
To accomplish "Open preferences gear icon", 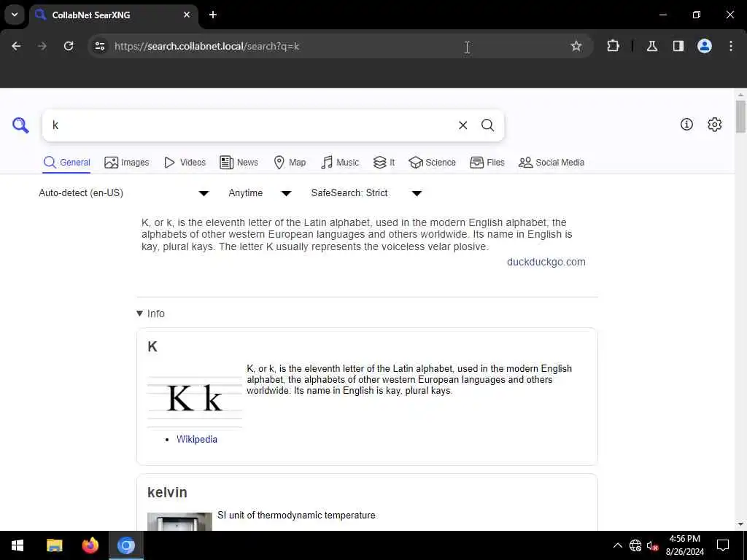I will (714, 124).
